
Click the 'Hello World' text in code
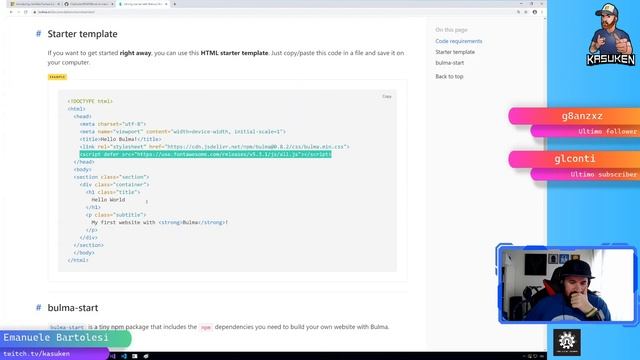108,200
